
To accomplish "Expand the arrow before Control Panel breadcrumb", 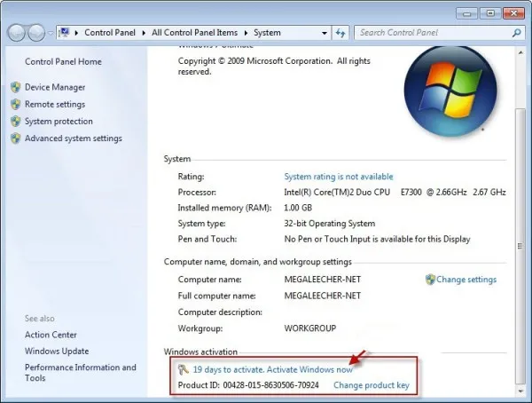I will [x=76, y=33].
